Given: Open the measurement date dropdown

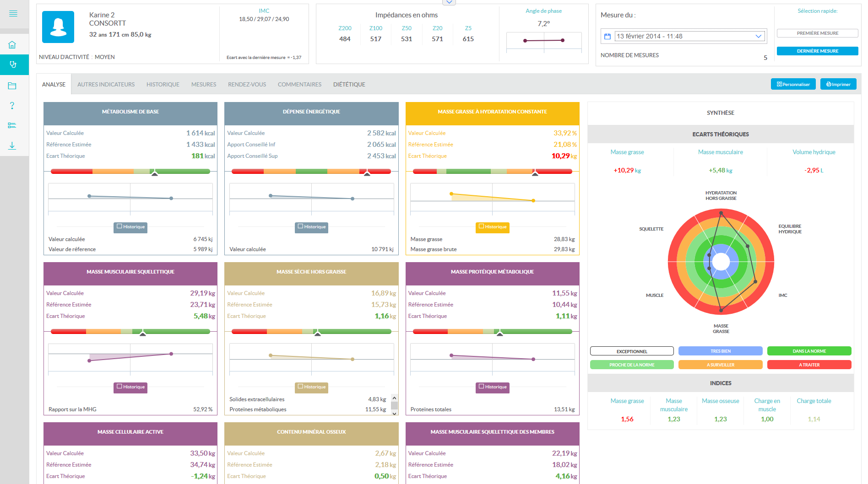Looking at the screenshot, I should pyautogui.click(x=758, y=36).
